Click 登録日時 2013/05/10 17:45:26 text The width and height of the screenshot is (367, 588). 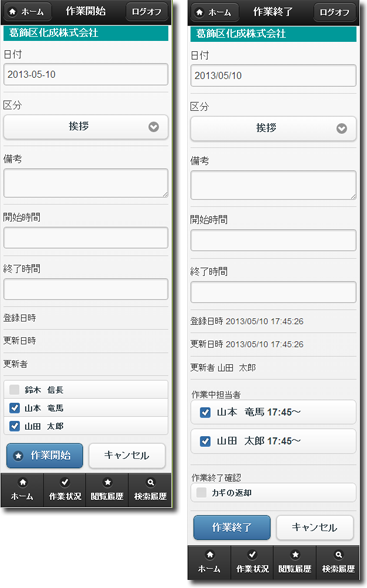[247, 321]
